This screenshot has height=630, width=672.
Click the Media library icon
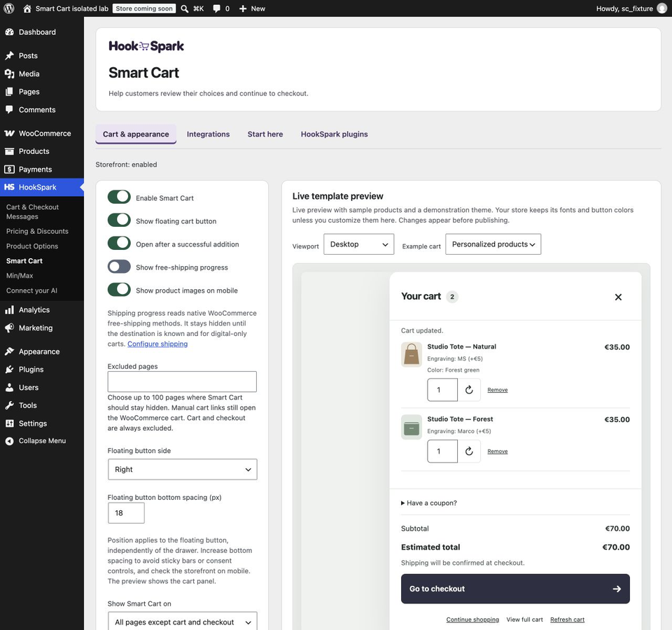tap(9, 73)
